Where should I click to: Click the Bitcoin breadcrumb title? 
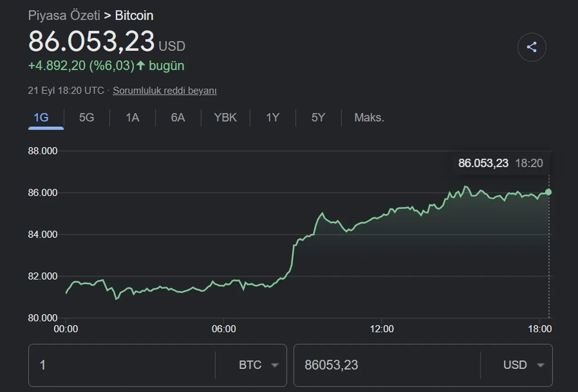[x=134, y=15]
